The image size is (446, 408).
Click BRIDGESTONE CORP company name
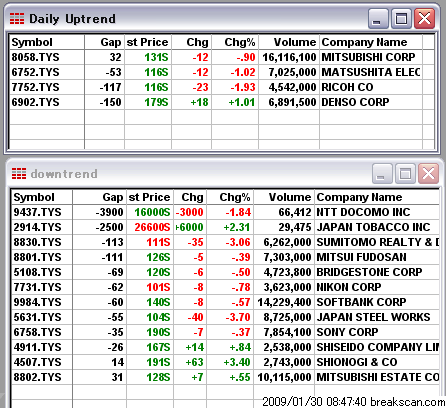pyautogui.click(x=369, y=272)
